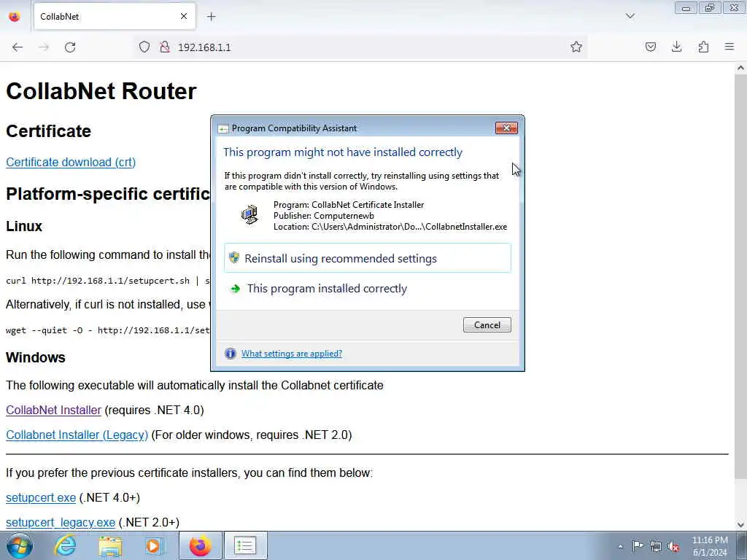747x560 pixels.
Task: Open What settings are applied? link
Action: [x=292, y=354]
